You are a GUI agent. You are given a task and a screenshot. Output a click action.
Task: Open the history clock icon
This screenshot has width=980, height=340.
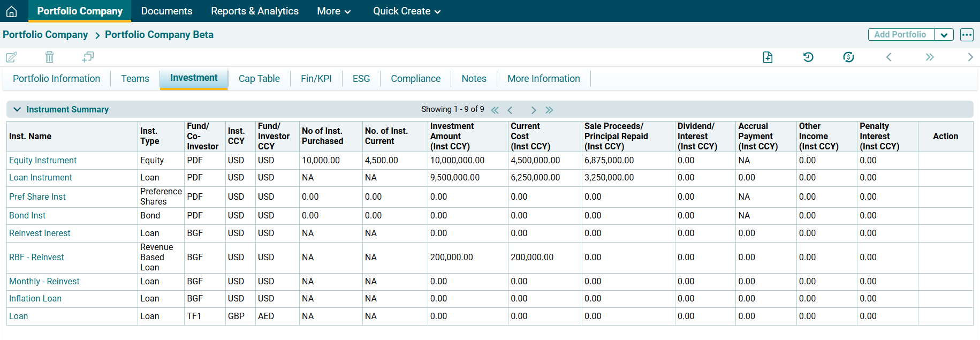(x=808, y=57)
